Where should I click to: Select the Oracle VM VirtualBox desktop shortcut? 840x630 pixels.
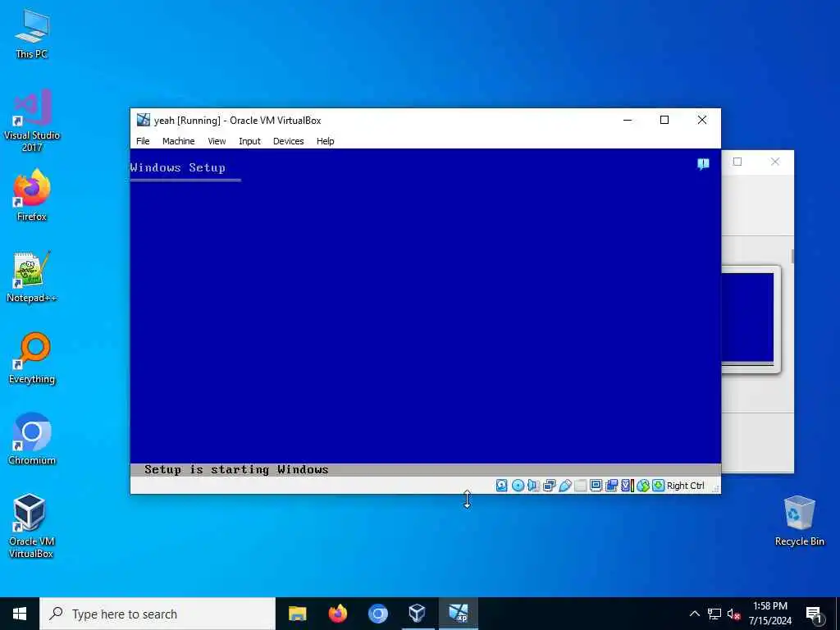point(32,526)
